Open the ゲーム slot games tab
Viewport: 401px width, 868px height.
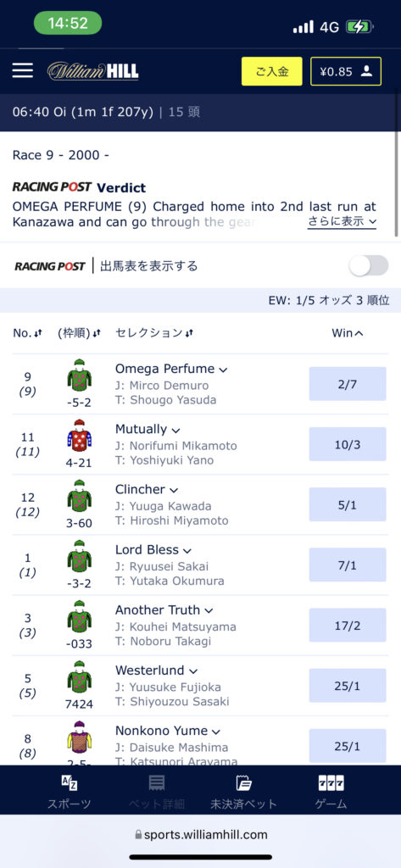coord(331,792)
